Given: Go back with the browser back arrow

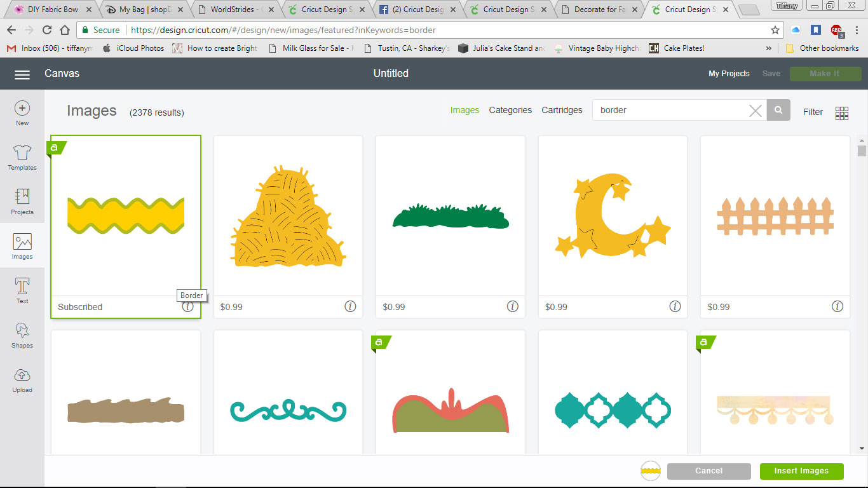Looking at the screenshot, I should [x=11, y=30].
